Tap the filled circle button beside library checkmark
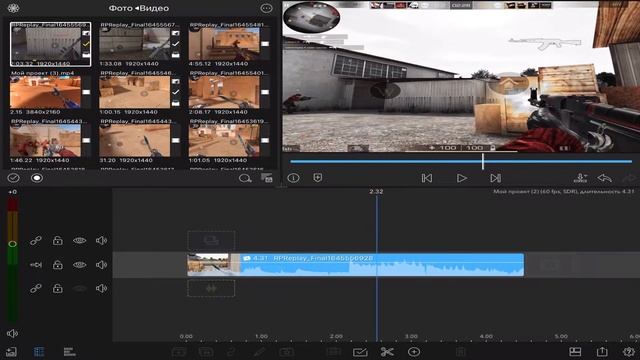Image resolution: width=640 pixels, height=360 pixels. [37, 178]
